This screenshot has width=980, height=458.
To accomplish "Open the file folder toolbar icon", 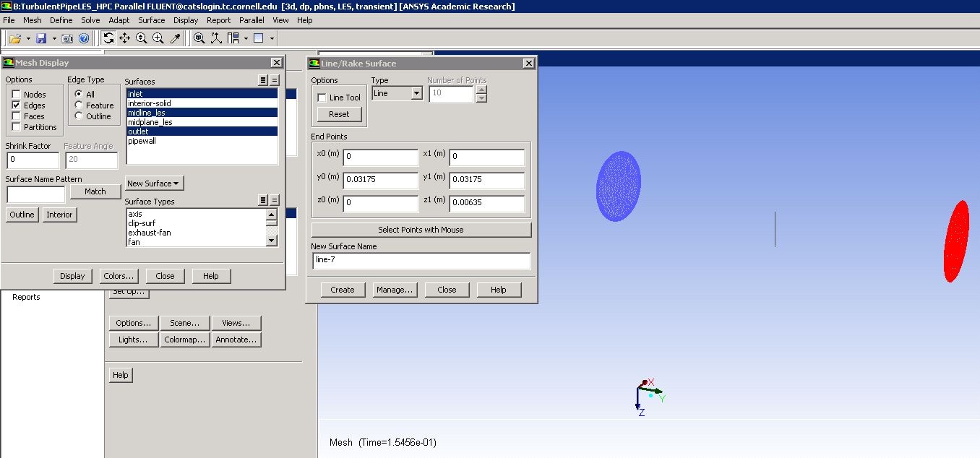I will [14, 38].
